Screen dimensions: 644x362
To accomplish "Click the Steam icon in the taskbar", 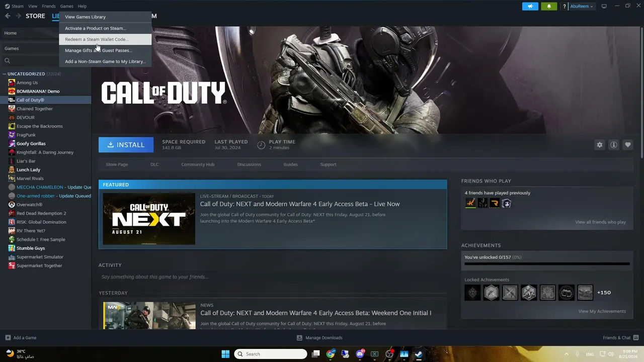I will click(419, 354).
